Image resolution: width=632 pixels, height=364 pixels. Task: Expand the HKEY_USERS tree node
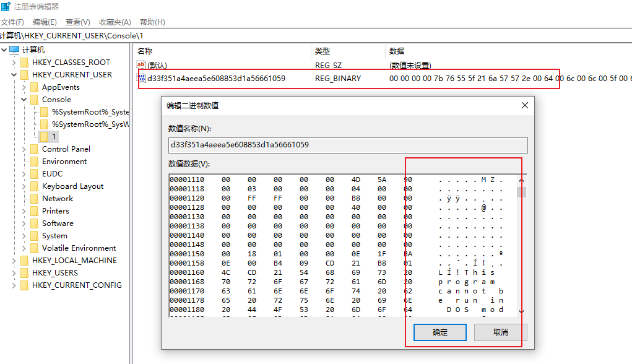[14, 273]
